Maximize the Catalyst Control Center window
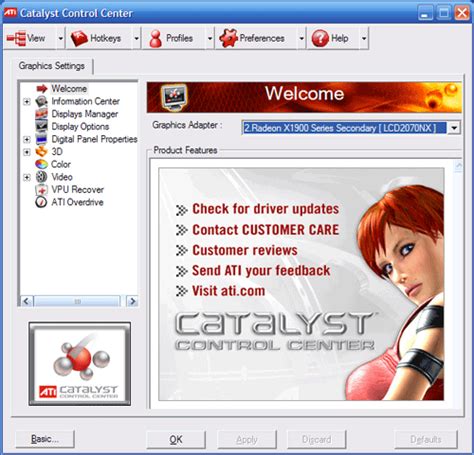 [444, 13]
